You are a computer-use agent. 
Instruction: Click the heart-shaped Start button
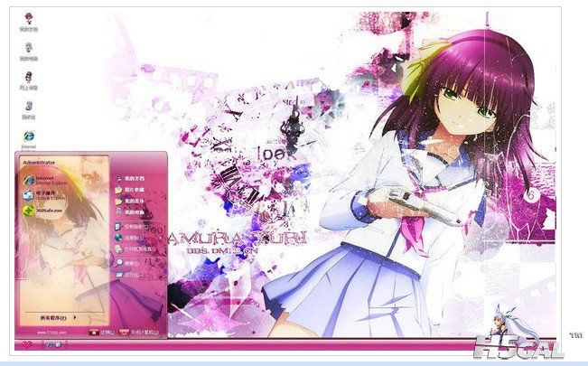(27, 344)
